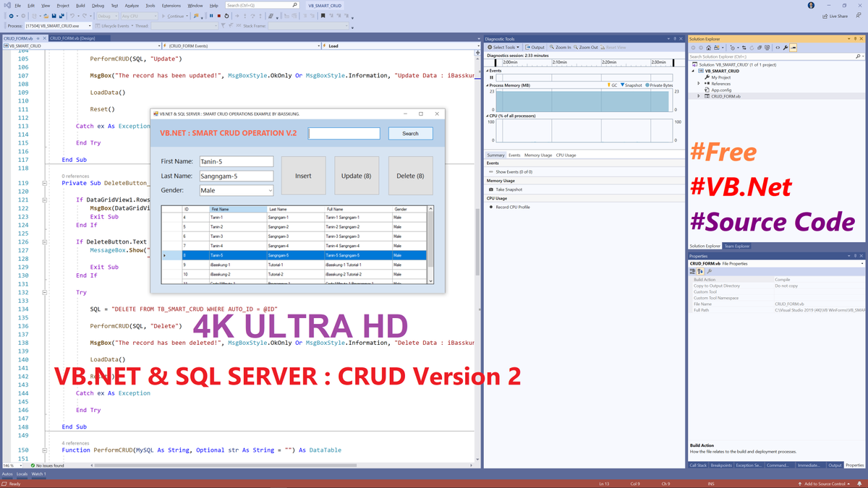868x488 pixels.
Task: Click the Solution Explorer search magnifier icon
Action: [858, 56]
